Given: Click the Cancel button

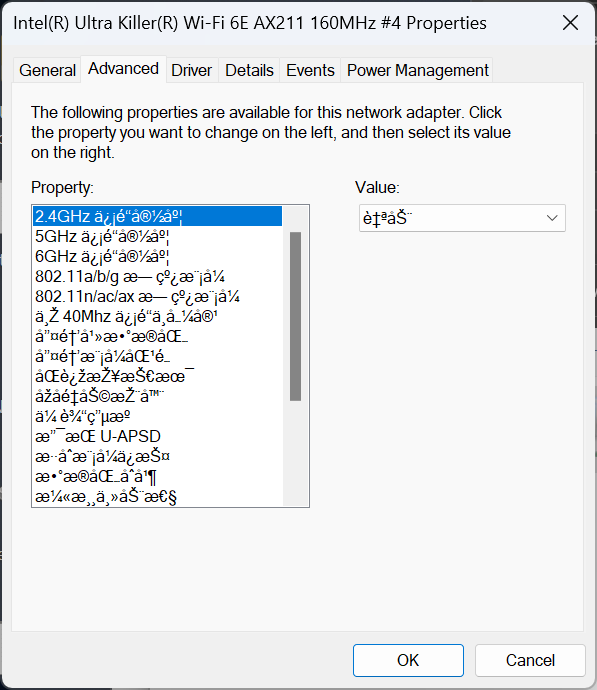Looking at the screenshot, I should 530,660.
